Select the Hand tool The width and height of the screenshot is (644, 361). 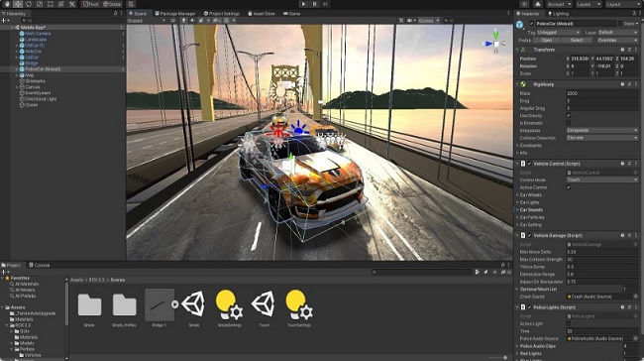coord(7,4)
